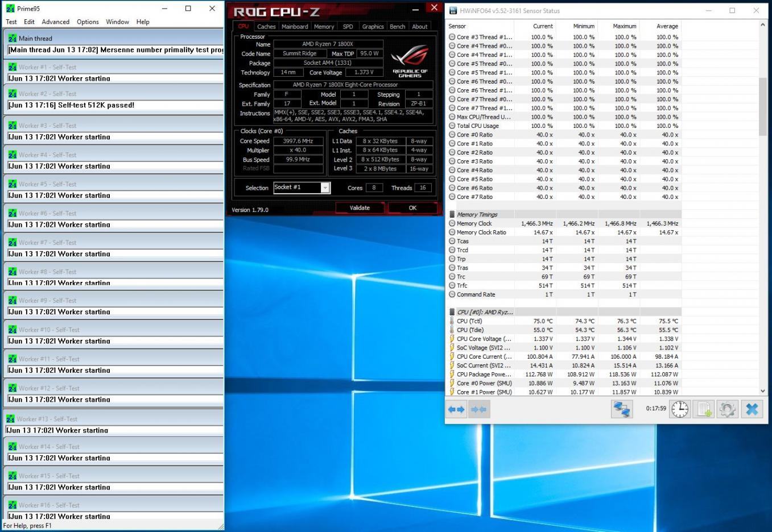Image resolution: width=772 pixels, height=532 pixels.
Task: Click the Core Voltage field showing 1.373 V
Action: pyautogui.click(x=364, y=73)
